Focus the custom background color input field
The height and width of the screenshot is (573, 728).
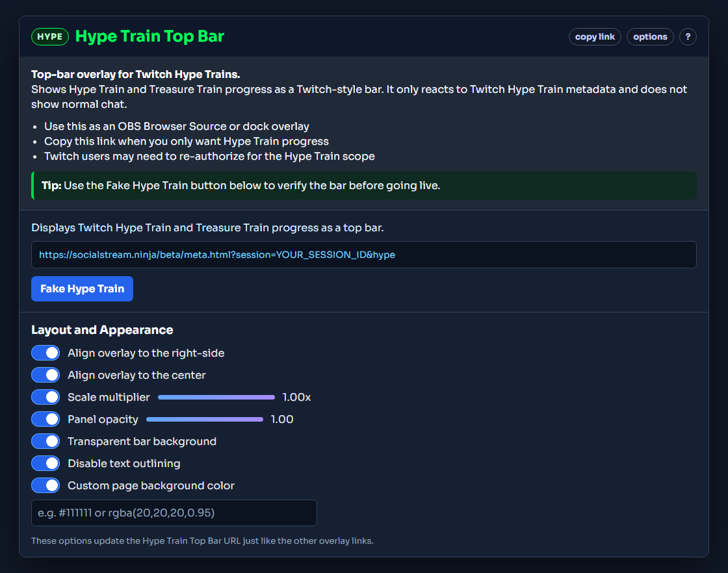(x=174, y=513)
